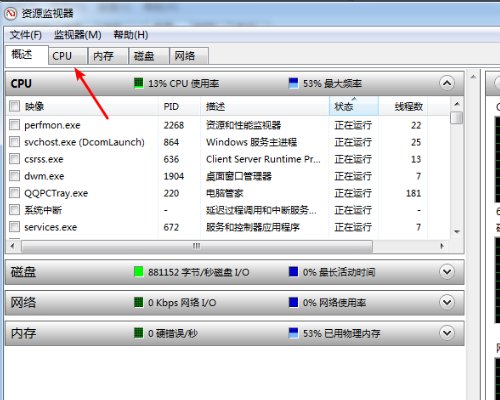500x400 pixels.
Task: Click the blue 网络使用率 indicator square
Action: tap(293, 302)
